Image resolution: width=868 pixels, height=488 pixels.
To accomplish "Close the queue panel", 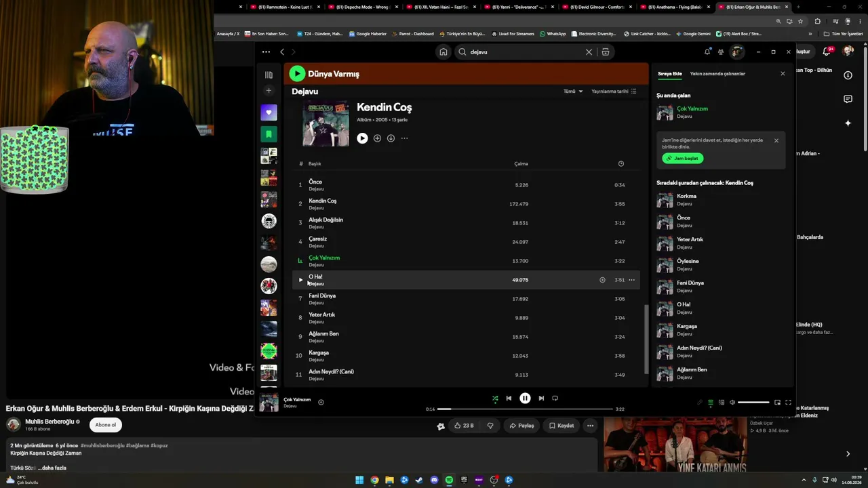I will coord(783,74).
